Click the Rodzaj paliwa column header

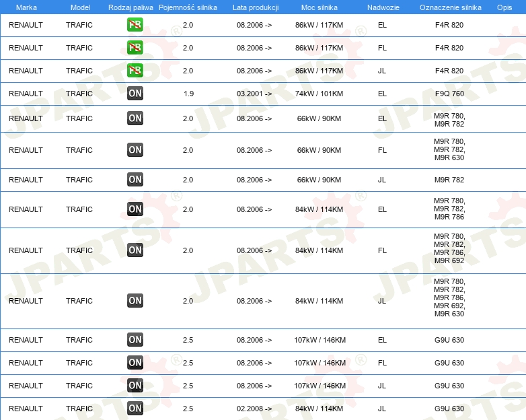130,7
